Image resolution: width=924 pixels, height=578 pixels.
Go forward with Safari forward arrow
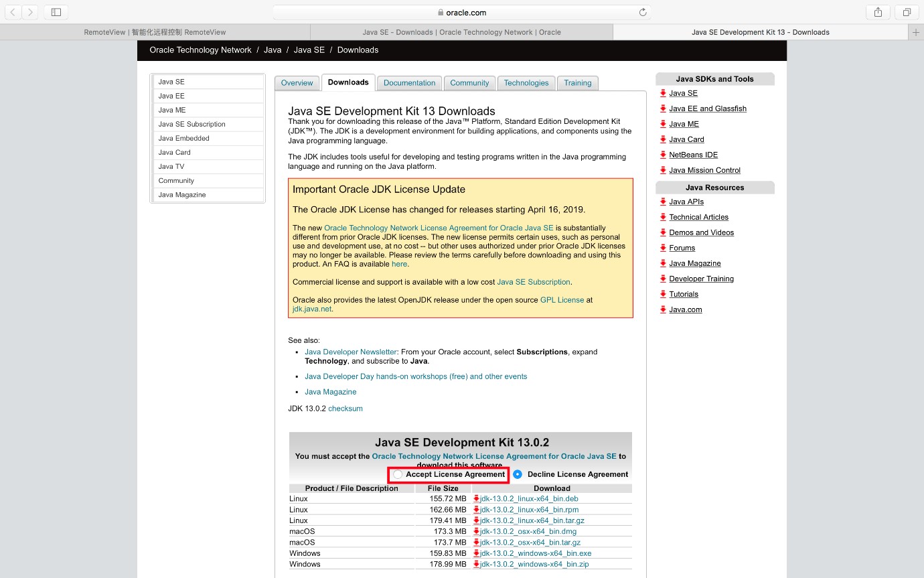point(30,12)
